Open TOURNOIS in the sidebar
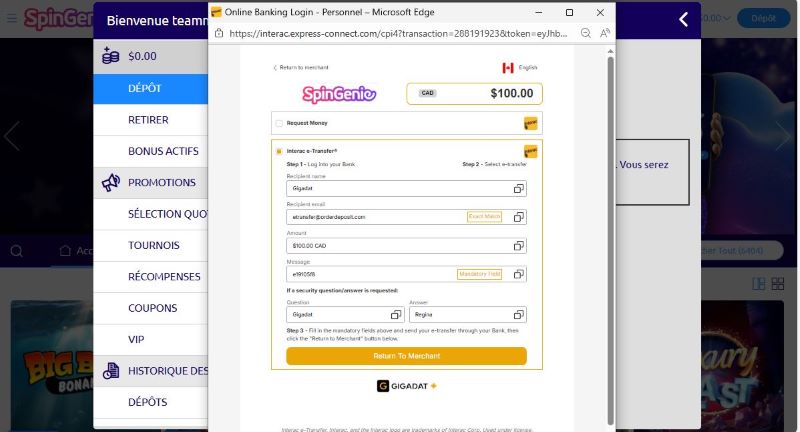Image resolution: width=800 pixels, height=432 pixels. pyautogui.click(x=151, y=245)
